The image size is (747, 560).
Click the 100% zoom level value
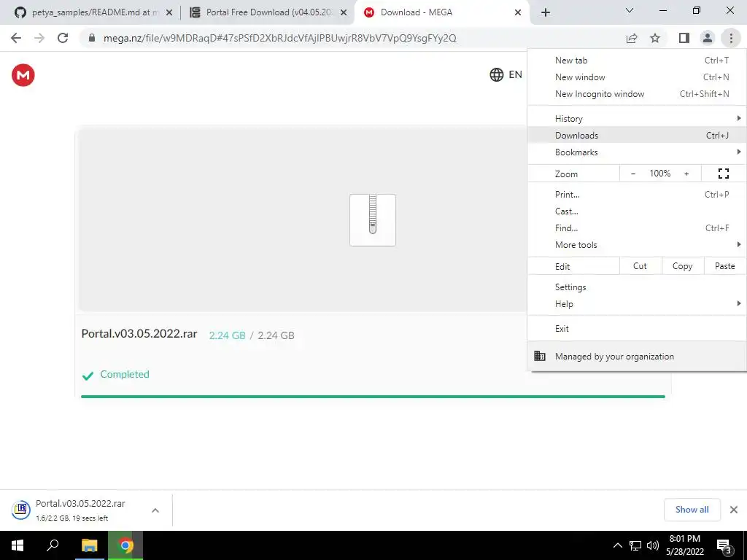(x=659, y=174)
